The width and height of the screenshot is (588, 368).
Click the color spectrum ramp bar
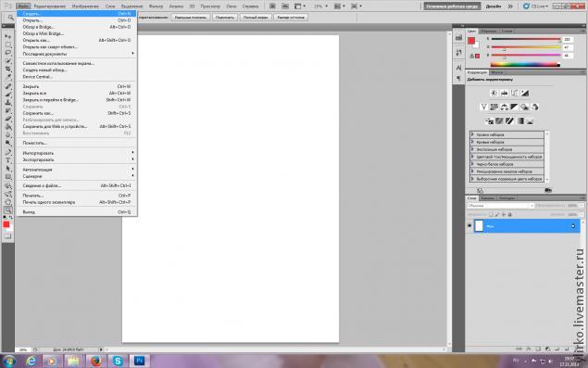coord(525,65)
